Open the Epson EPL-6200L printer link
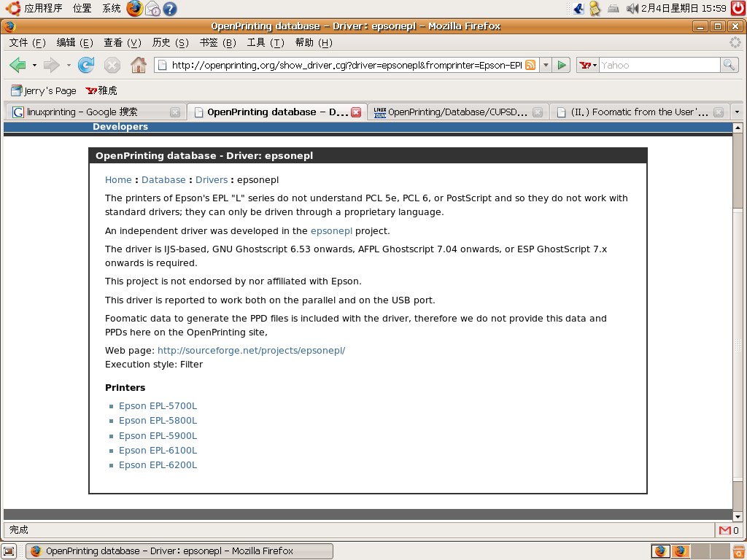The height and width of the screenshot is (560, 747). point(158,465)
